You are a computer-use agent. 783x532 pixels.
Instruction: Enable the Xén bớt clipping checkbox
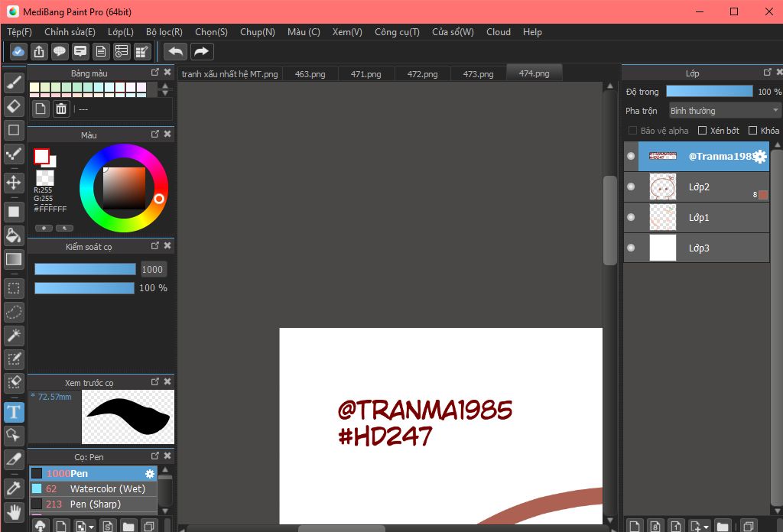coord(702,130)
